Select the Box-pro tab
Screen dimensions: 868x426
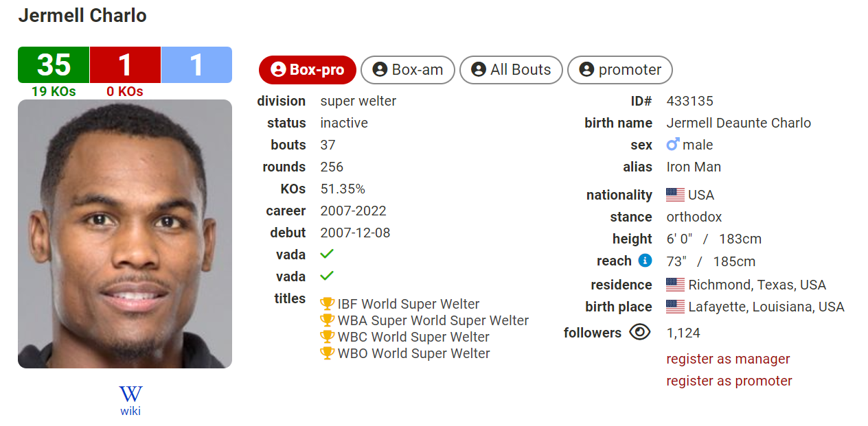pyautogui.click(x=308, y=70)
